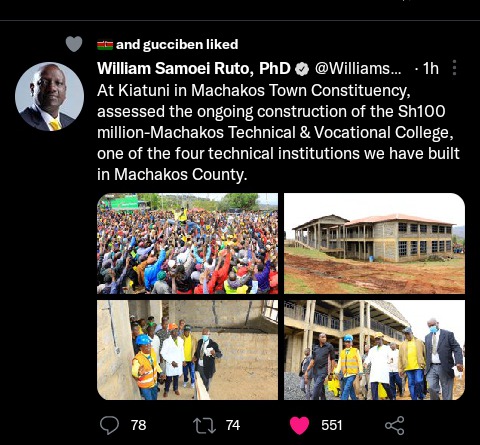Unlike the tweet via pink heart
Viewport: 480px width, 445px height.
[x=299, y=426]
